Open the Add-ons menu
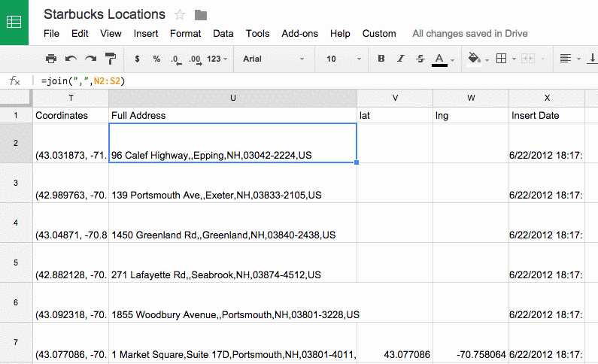 click(299, 33)
